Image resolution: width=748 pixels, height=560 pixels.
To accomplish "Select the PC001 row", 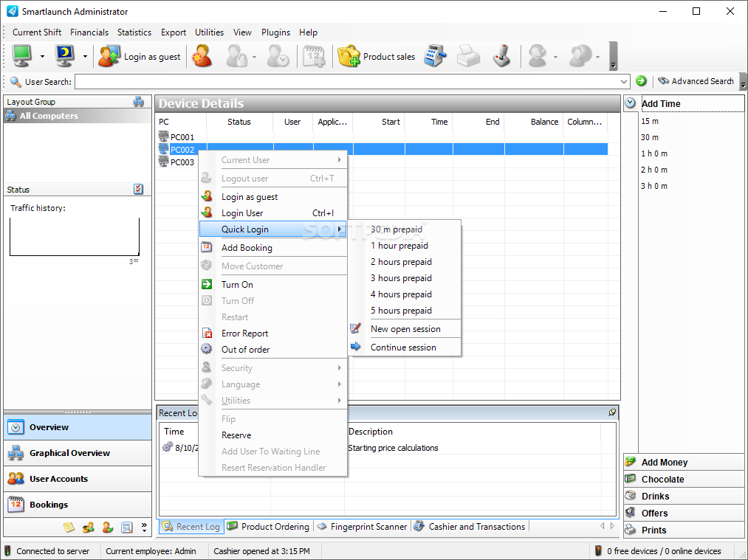I will (382, 136).
